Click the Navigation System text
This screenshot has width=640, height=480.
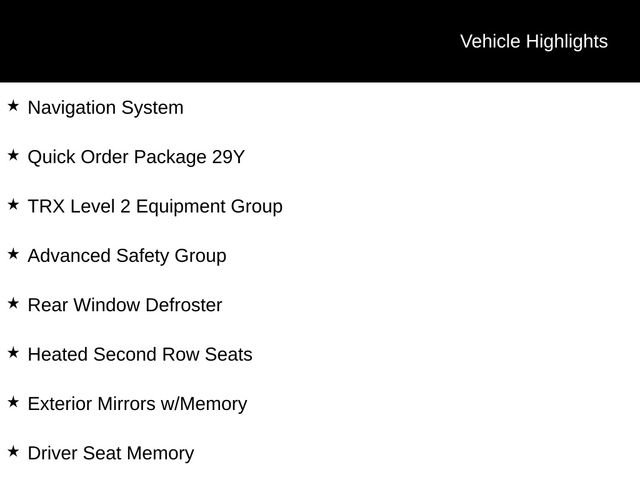[x=105, y=108]
